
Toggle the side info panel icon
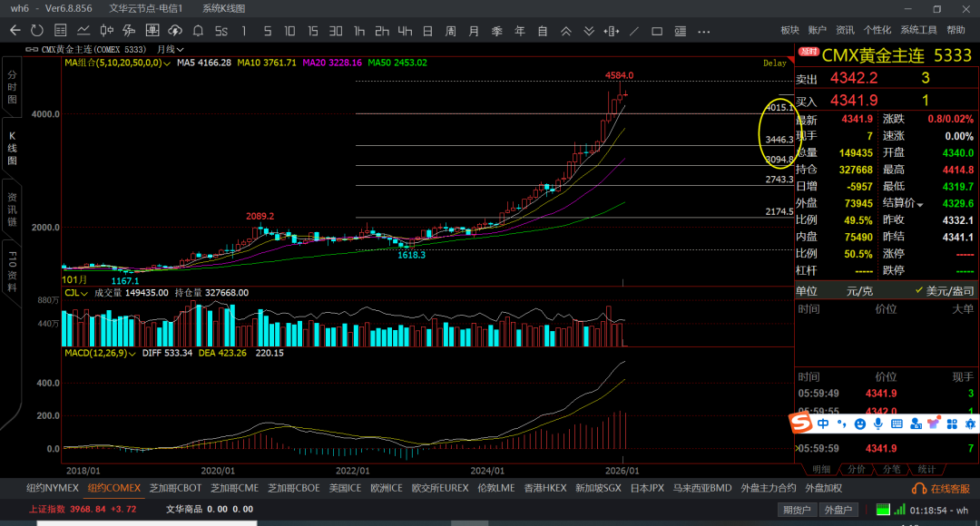[x=681, y=31]
